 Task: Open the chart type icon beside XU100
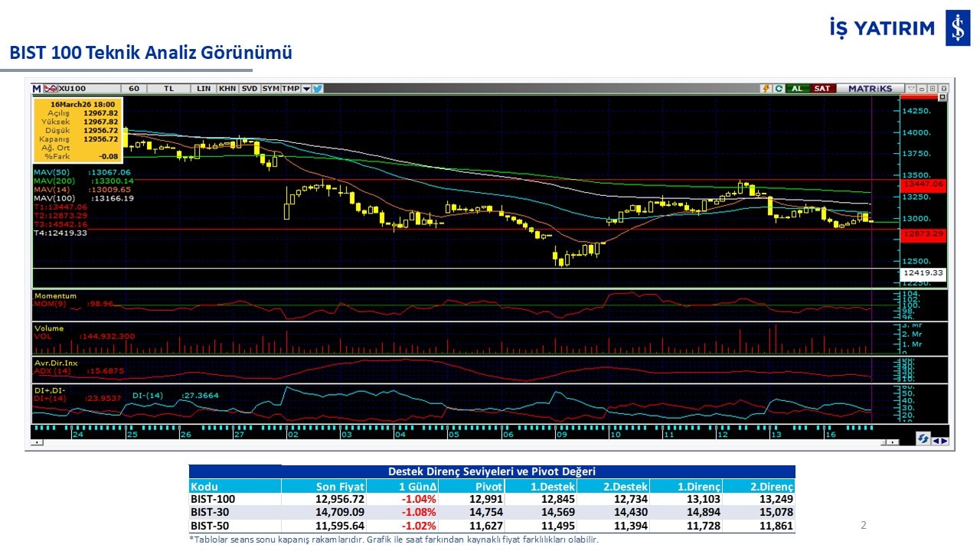(x=50, y=89)
